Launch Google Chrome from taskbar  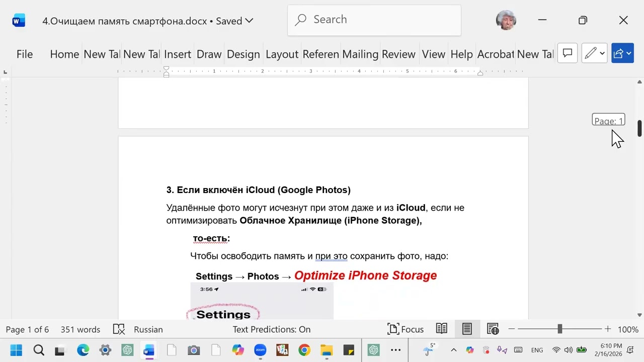click(x=304, y=350)
